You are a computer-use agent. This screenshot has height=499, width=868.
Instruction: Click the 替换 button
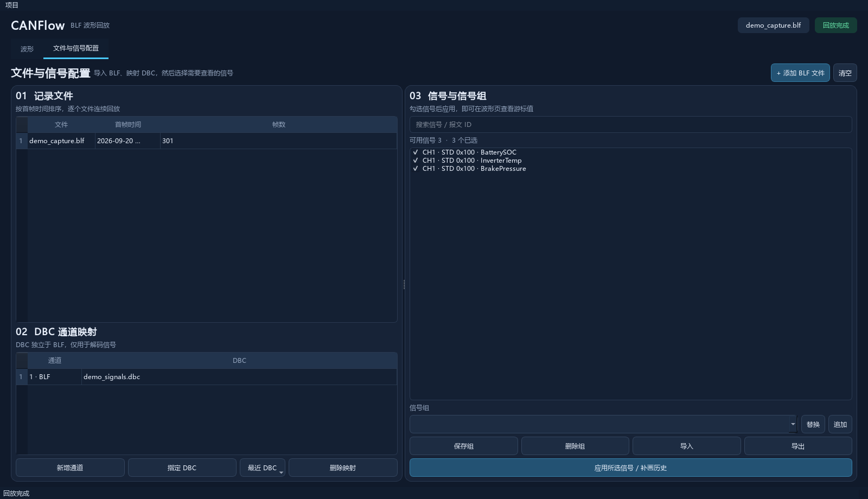point(813,424)
